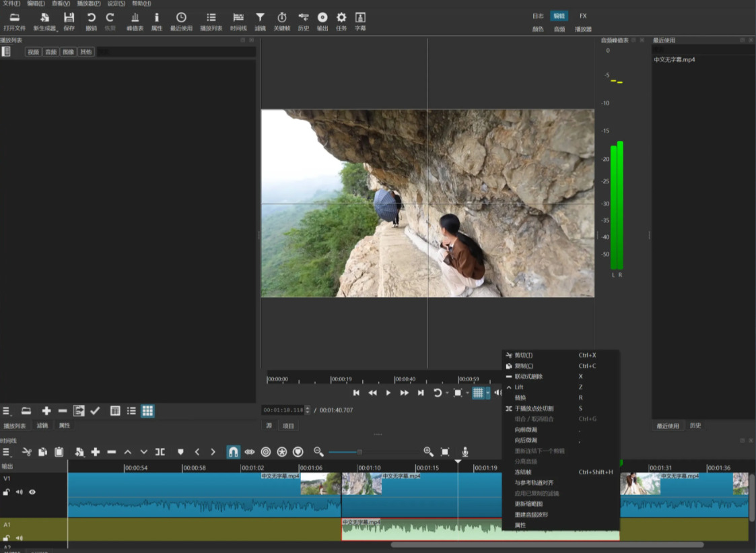Open the loop playback dropdown arrow
This screenshot has width=756, height=553.
[x=447, y=393]
